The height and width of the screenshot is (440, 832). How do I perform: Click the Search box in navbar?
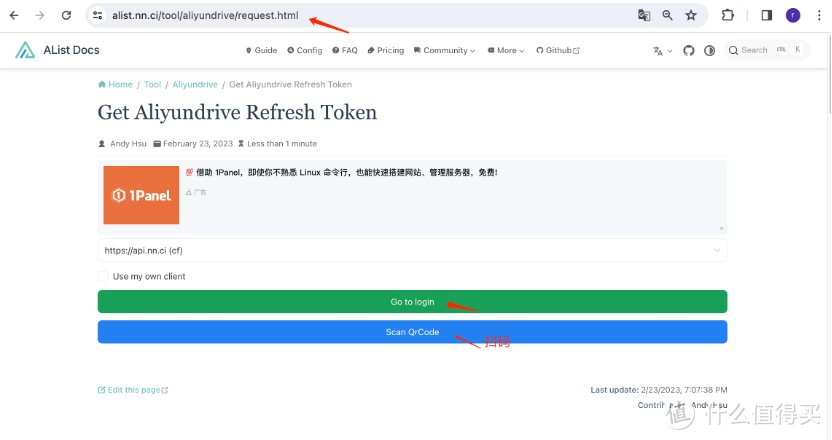767,50
